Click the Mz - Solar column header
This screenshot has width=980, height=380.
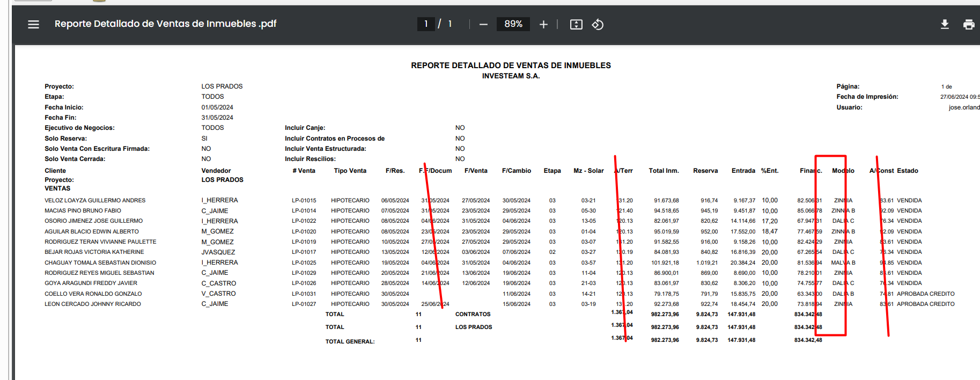[x=588, y=171]
